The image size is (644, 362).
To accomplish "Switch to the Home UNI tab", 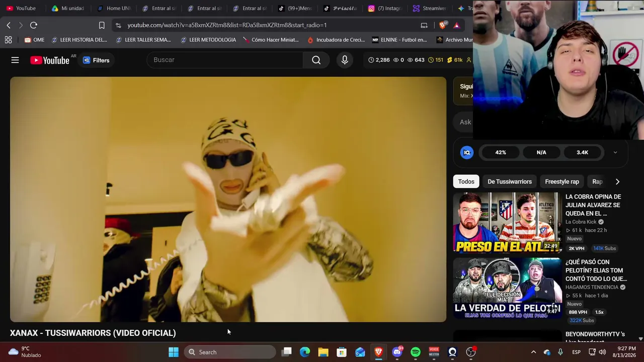I will [113, 8].
